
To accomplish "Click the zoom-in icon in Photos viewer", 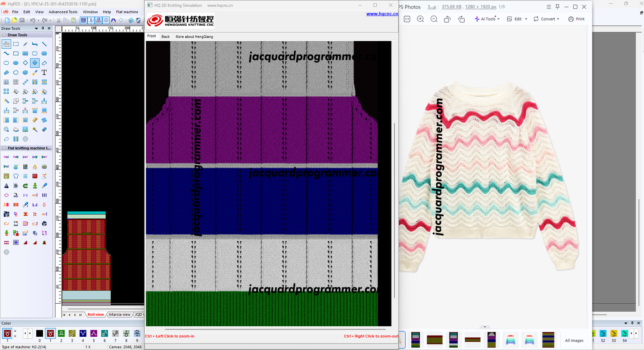I will [420, 19].
